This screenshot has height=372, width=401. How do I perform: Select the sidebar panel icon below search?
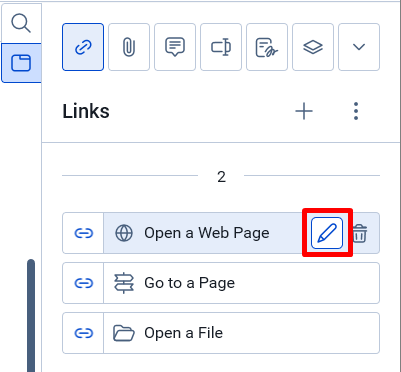(x=21, y=63)
